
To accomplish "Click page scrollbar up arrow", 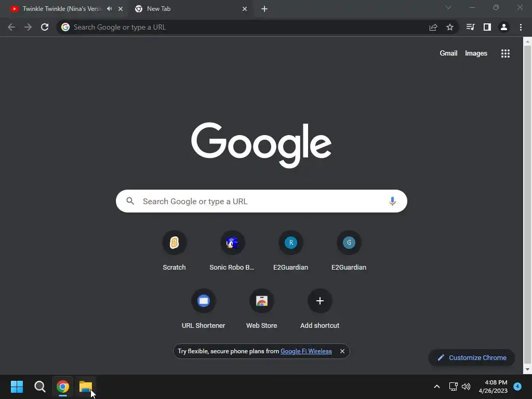I will pyautogui.click(x=527, y=42).
